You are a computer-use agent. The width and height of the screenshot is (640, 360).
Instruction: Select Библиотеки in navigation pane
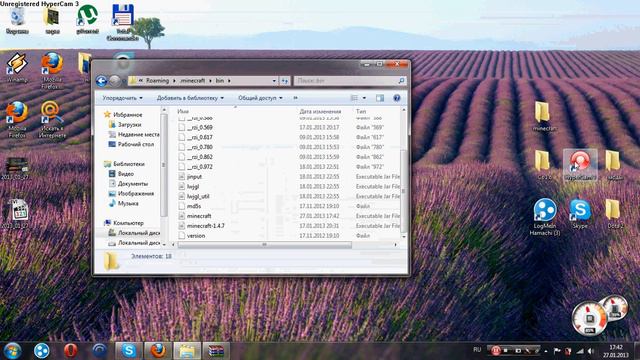click(x=129, y=164)
